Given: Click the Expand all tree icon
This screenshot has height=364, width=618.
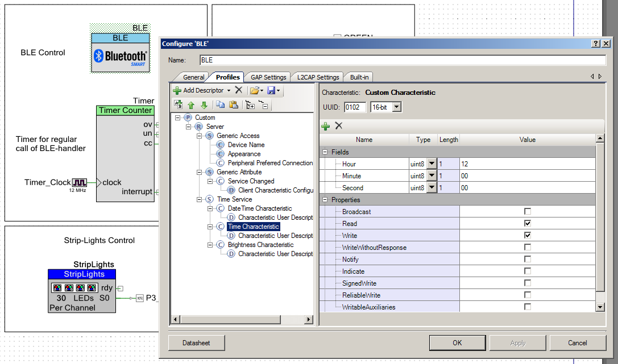Looking at the screenshot, I should [250, 105].
